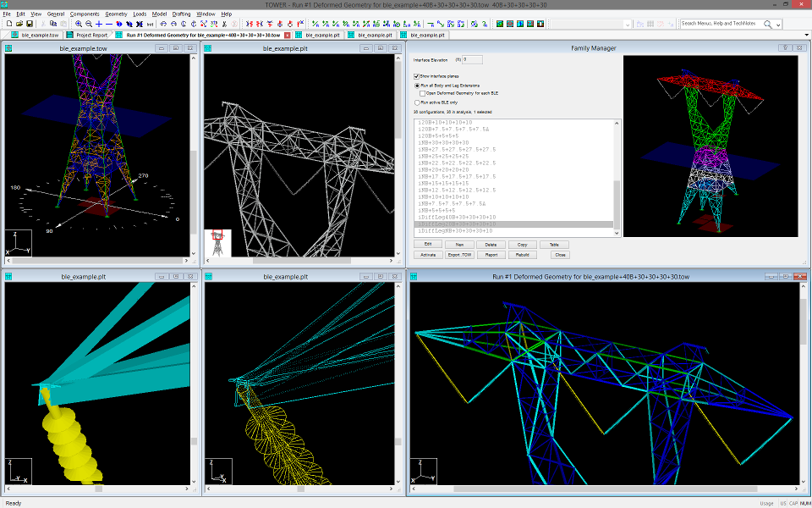Click the Export .TOW button

point(459,255)
